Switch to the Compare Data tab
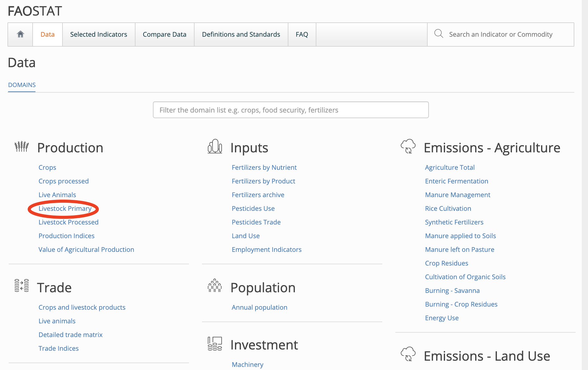This screenshot has width=588, height=370. tap(164, 35)
